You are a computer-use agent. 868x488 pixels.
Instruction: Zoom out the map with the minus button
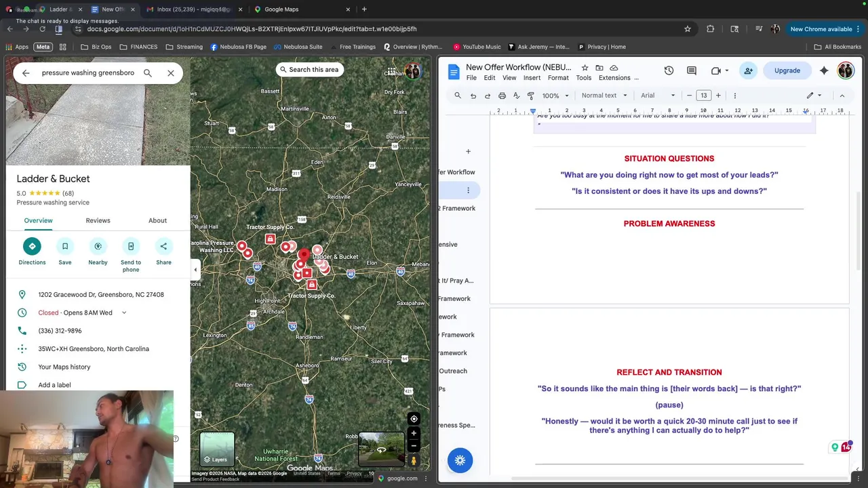414,445
